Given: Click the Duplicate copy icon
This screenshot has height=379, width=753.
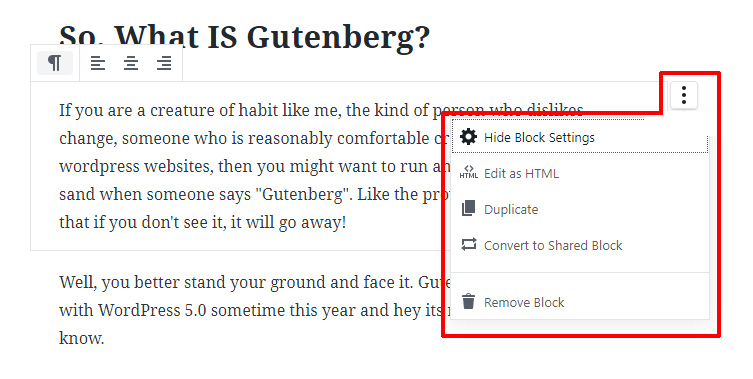Looking at the screenshot, I should [468, 209].
